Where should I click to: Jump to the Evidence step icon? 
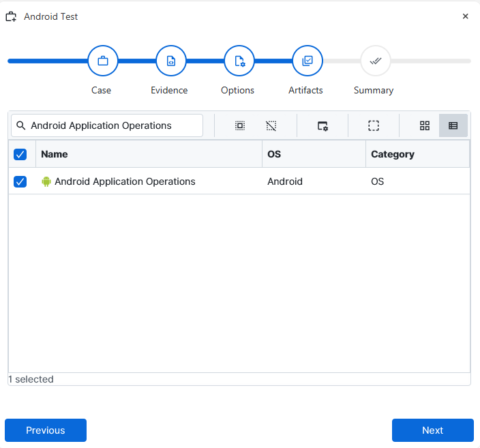coord(170,61)
